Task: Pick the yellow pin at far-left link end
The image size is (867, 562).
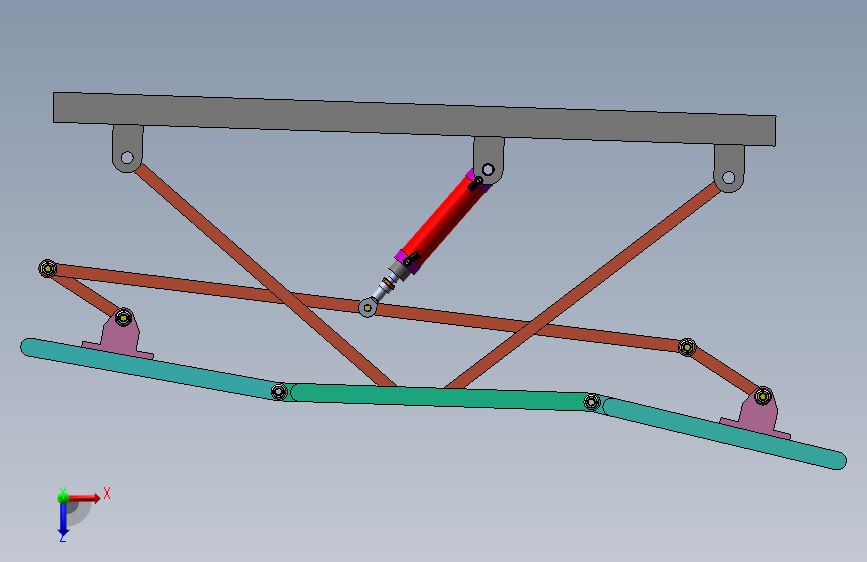Action: (48, 268)
